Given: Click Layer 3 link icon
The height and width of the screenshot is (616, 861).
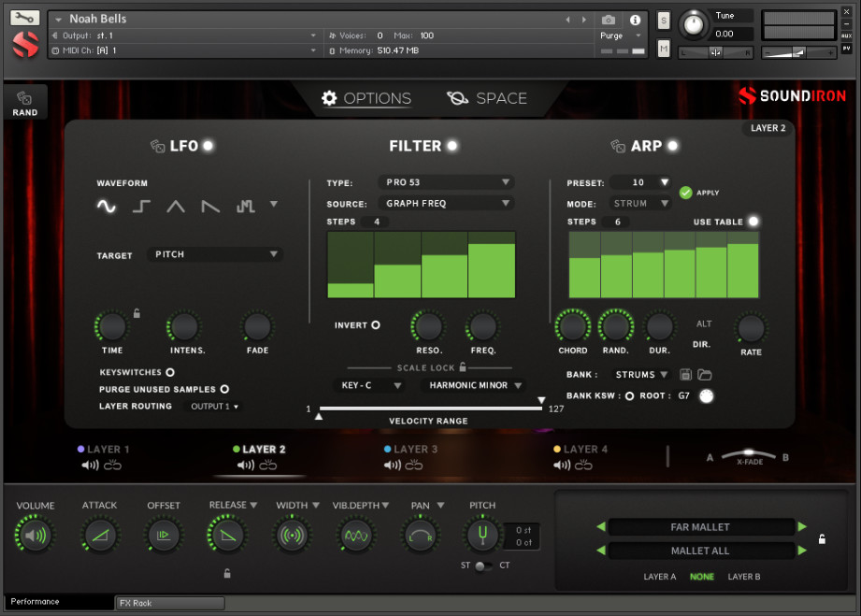Looking at the screenshot, I should (414, 466).
